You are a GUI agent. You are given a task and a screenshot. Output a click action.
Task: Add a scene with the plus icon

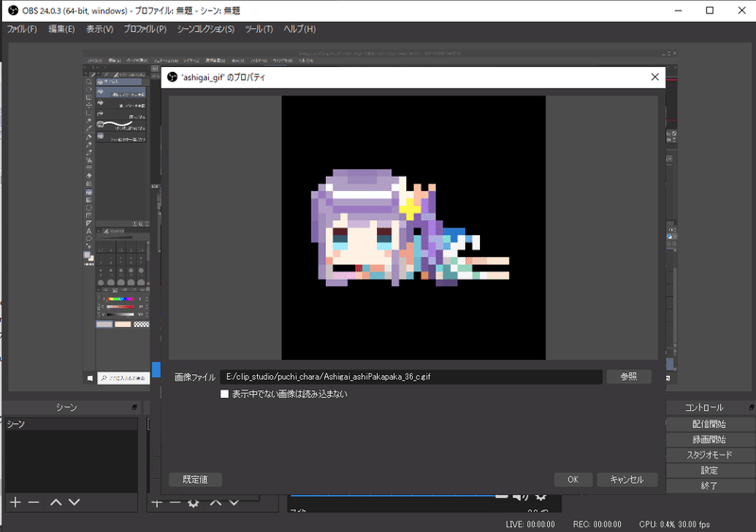15,503
